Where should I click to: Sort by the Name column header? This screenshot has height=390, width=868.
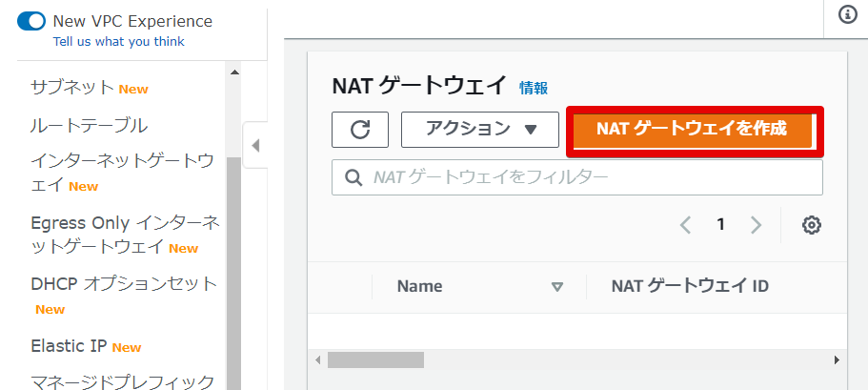(x=419, y=286)
